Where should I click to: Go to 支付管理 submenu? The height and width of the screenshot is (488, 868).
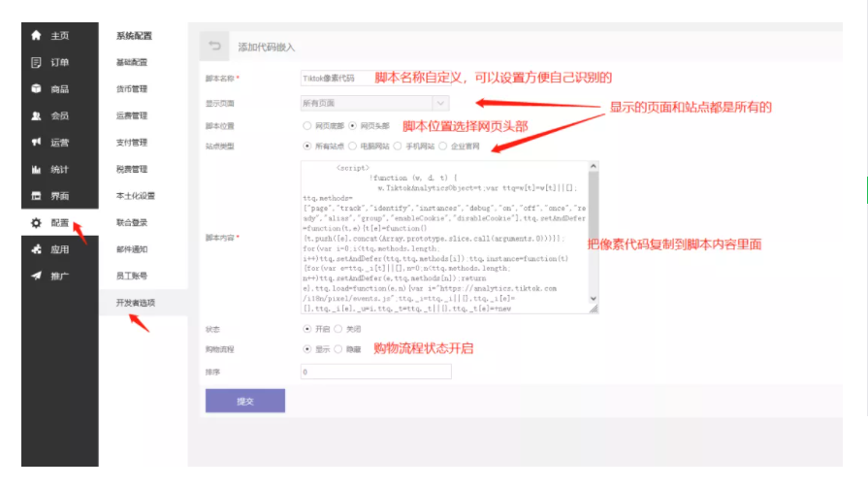pyautogui.click(x=132, y=143)
